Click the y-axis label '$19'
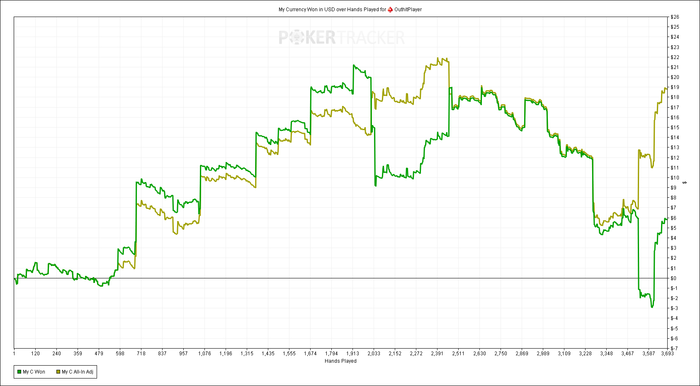Image resolution: width=700 pixels, height=386 pixels. coord(675,87)
